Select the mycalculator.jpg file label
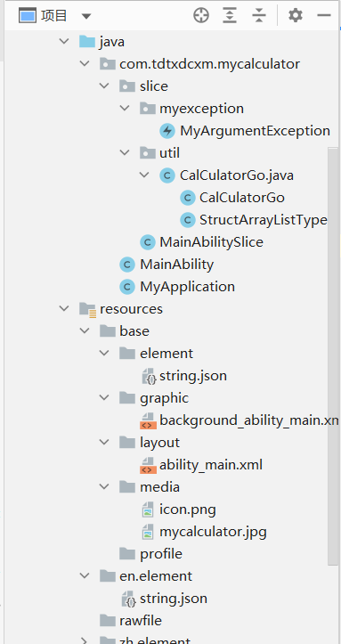 click(213, 533)
